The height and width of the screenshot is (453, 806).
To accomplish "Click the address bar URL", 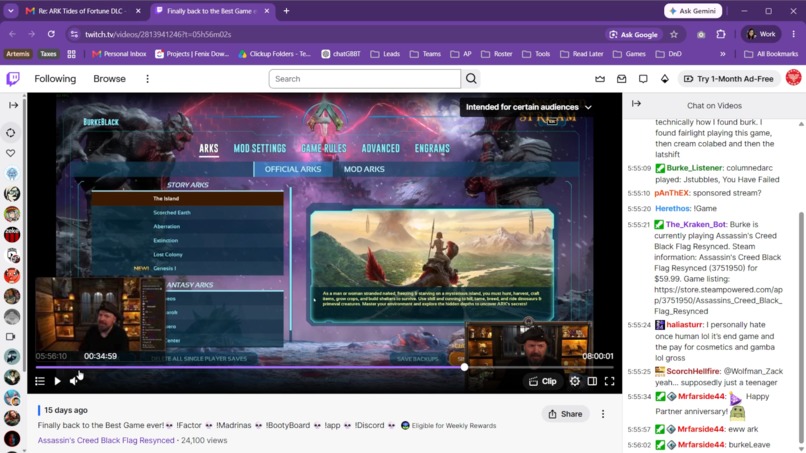I will click(x=158, y=34).
